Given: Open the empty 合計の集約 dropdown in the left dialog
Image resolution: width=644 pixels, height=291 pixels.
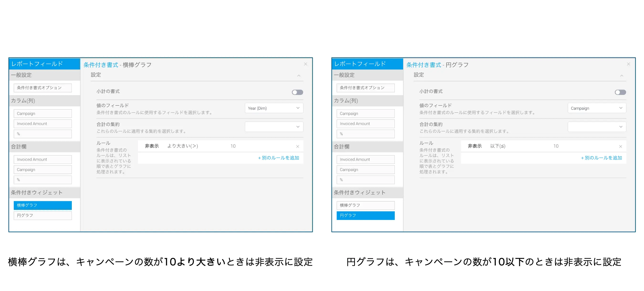Looking at the screenshot, I should coord(274,127).
